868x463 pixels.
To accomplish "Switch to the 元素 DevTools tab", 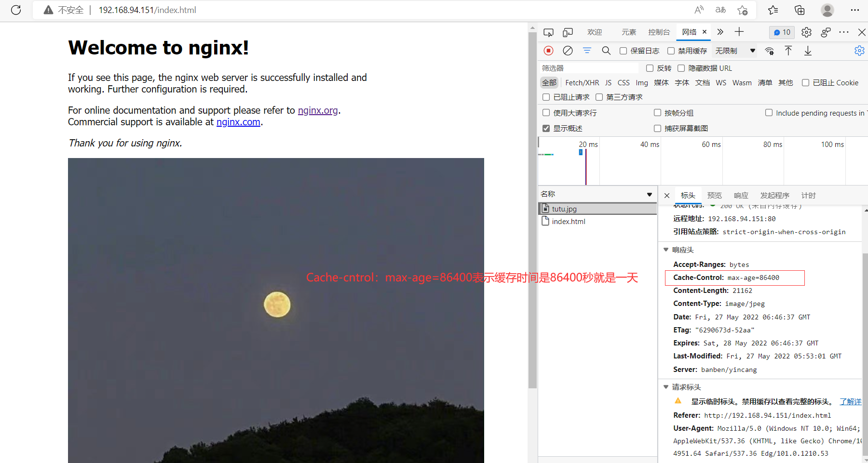I will click(629, 32).
